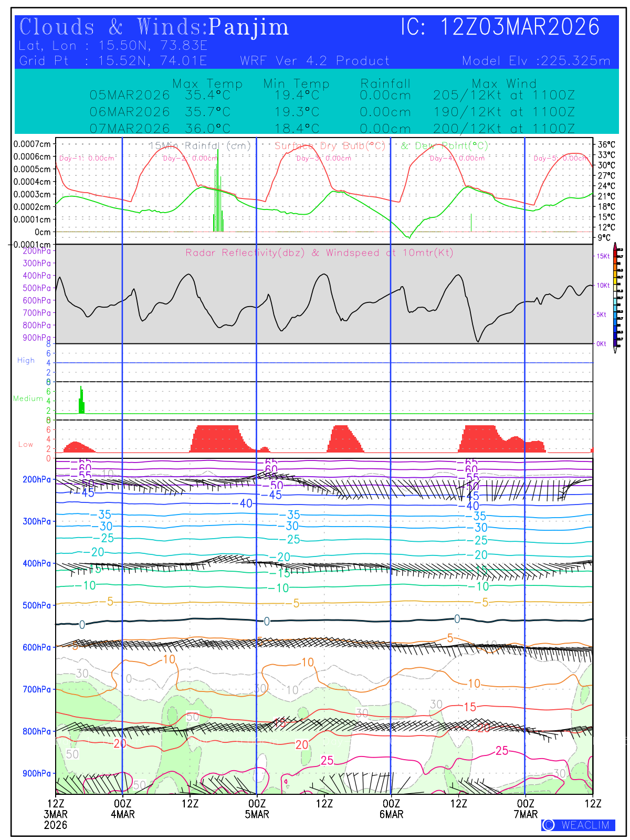Click the tall green 15Min rainfall bars
Screen dimensions: 630x840
(x=218, y=194)
